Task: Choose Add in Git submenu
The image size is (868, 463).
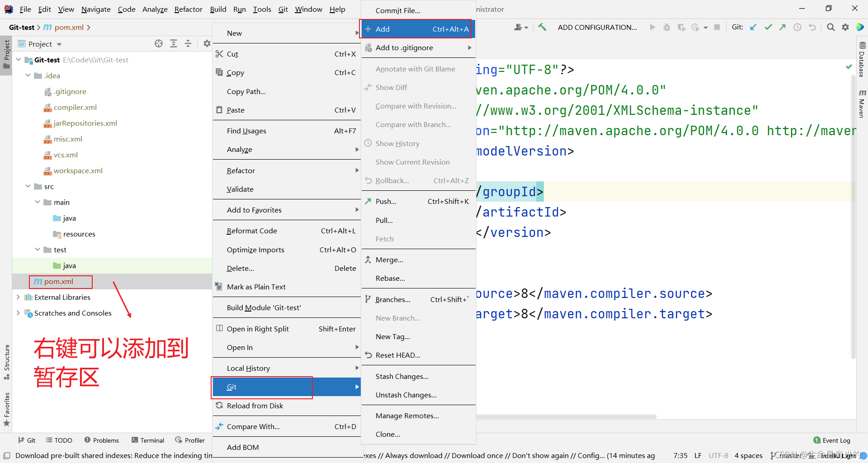Action: pyautogui.click(x=418, y=29)
